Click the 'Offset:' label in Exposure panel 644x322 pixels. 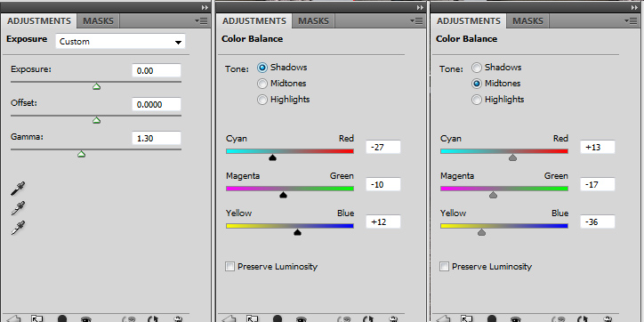24,103
